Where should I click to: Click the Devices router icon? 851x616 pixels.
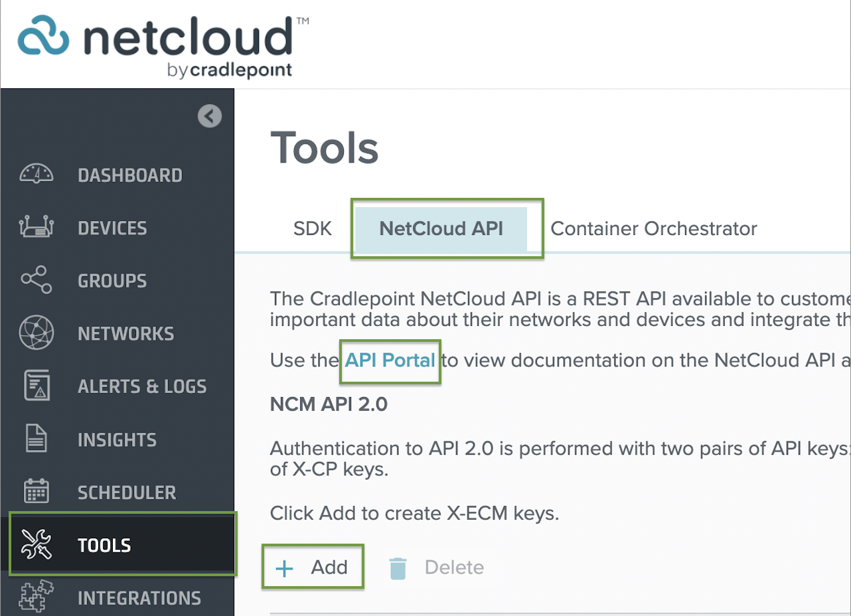(x=36, y=227)
